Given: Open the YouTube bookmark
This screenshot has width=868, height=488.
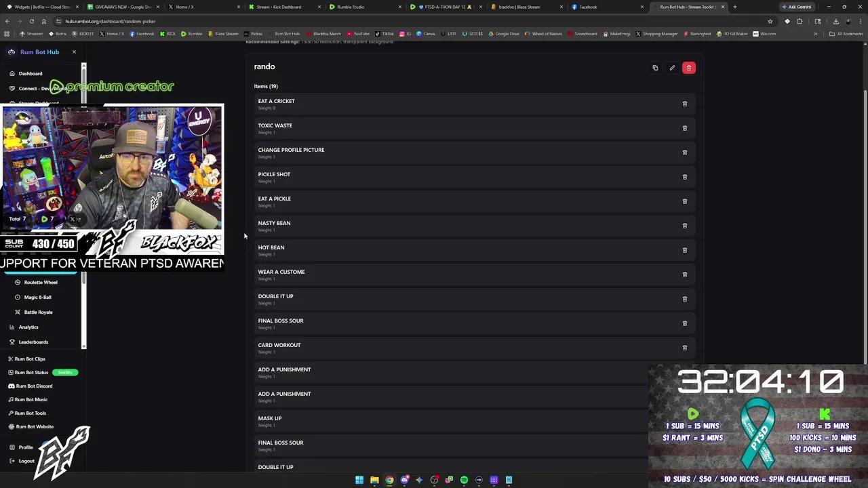Looking at the screenshot, I should tap(359, 34).
